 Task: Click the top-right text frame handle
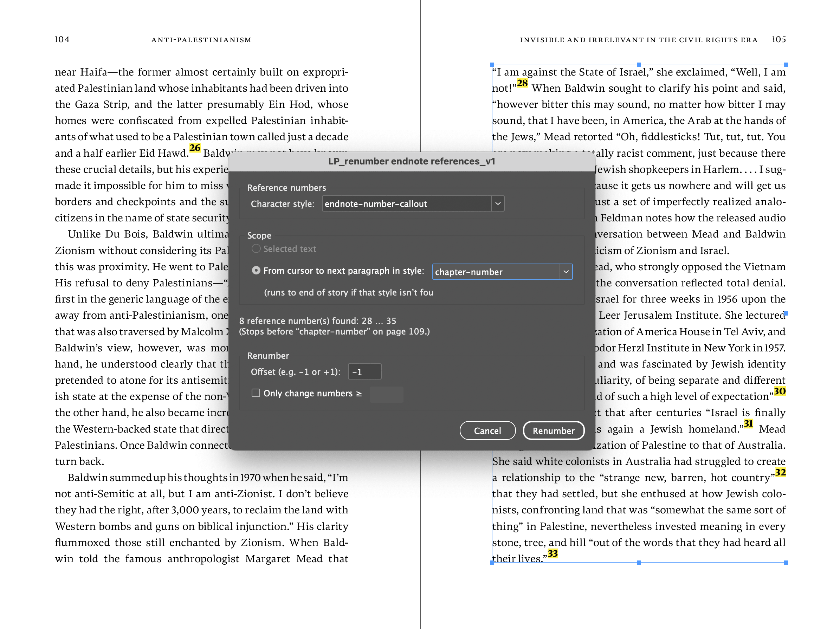[786, 65]
